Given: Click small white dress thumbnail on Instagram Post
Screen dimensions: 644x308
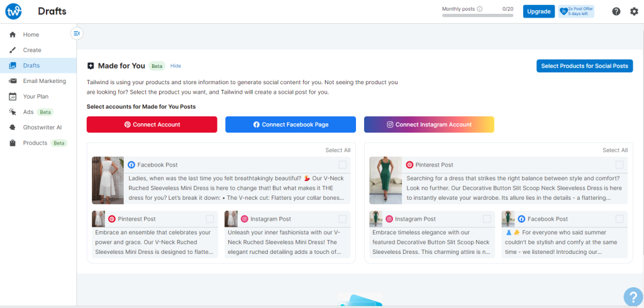Looking at the screenshot, I should (231, 219).
